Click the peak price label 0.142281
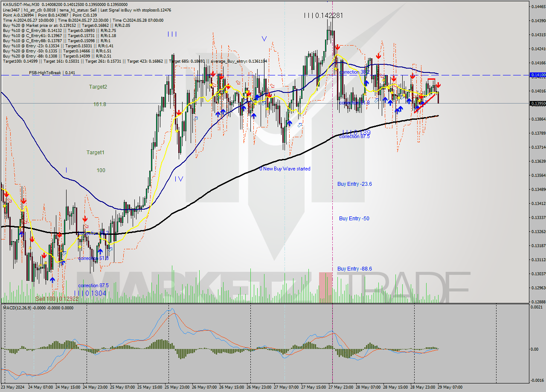This screenshot has height=392, width=546. (323, 15)
